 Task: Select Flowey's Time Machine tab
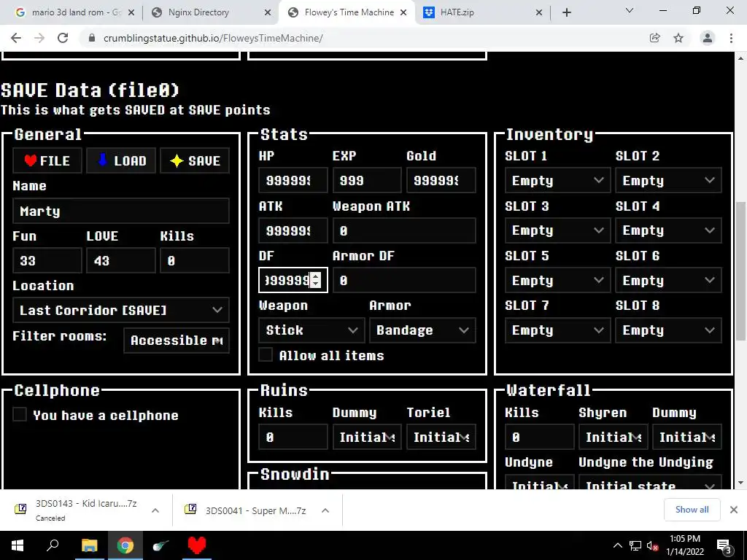click(x=347, y=12)
